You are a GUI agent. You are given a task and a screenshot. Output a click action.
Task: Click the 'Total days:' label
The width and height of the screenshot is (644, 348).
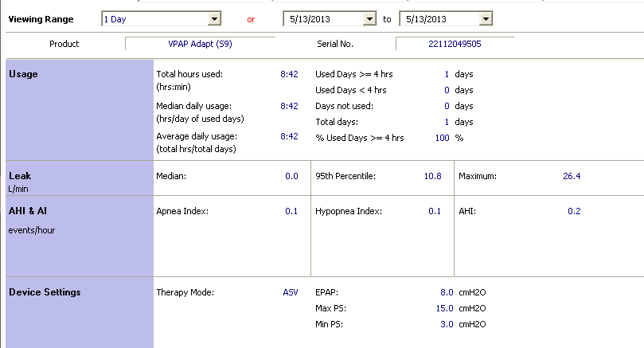[x=337, y=122]
